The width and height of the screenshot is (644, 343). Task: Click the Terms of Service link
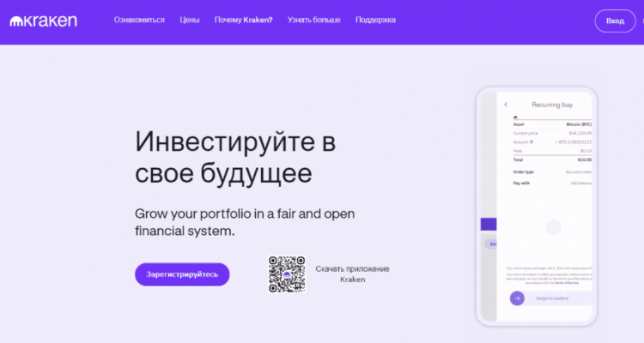click(567, 283)
